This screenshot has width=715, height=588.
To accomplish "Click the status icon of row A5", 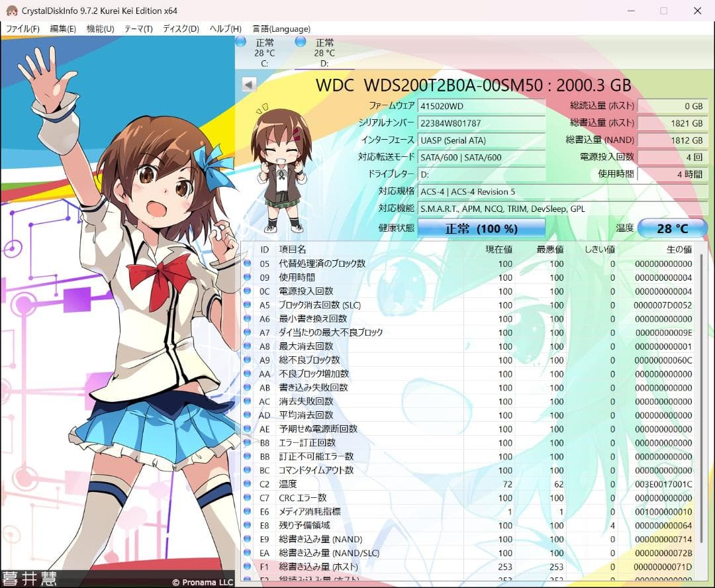I will 247,305.
